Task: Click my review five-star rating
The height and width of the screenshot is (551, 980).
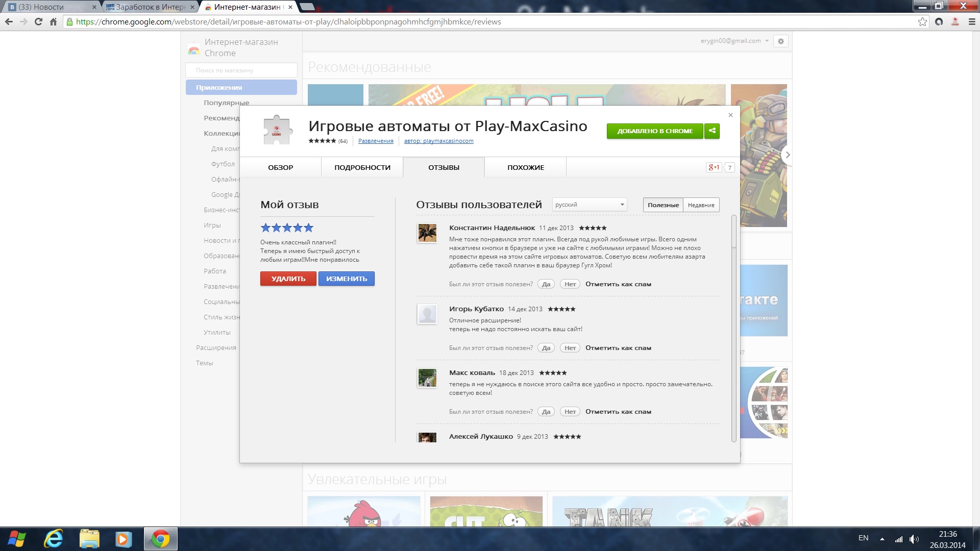Action: pos(287,228)
